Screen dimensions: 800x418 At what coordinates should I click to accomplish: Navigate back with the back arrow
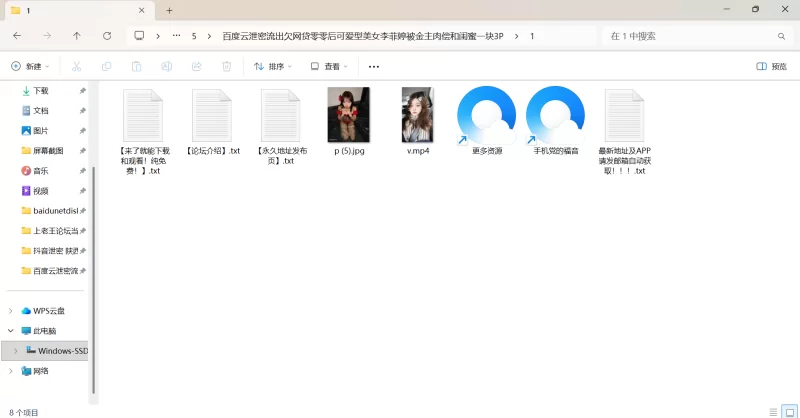tap(17, 35)
